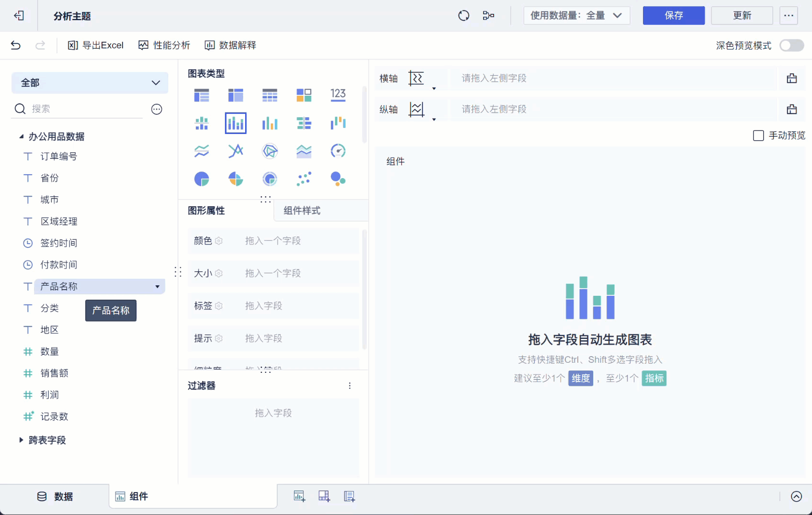Select the highlighted multi-series bar chart type

pyautogui.click(x=236, y=123)
